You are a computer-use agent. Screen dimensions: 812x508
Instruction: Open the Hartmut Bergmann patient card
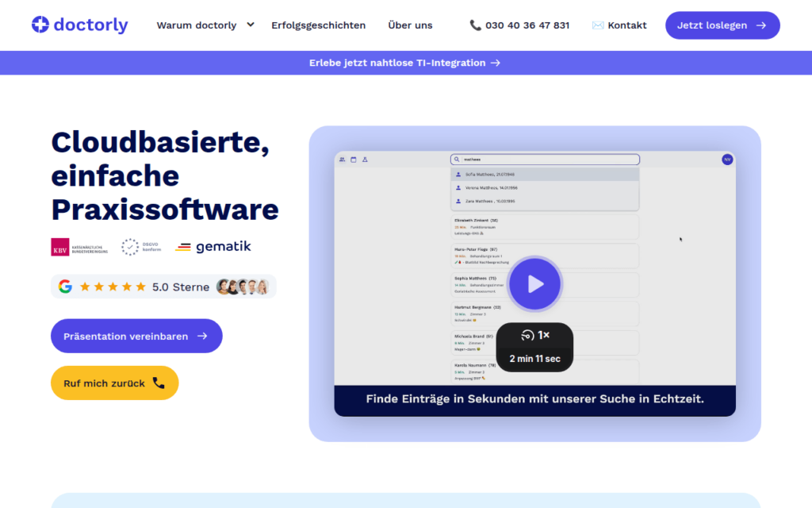click(x=545, y=314)
